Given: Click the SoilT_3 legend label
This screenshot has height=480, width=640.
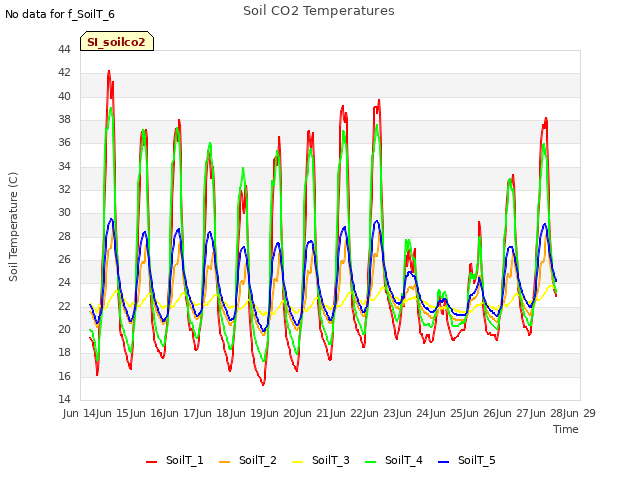Looking at the screenshot, I should tap(331, 460).
